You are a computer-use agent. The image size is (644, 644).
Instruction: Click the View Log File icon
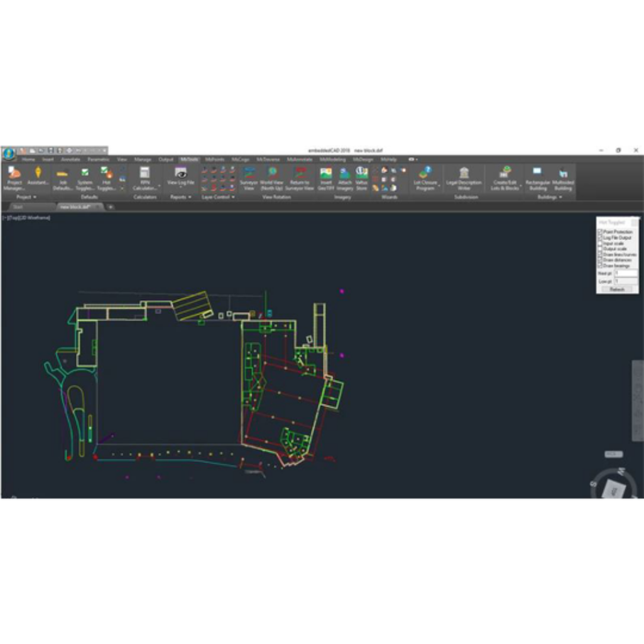point(181,177)
